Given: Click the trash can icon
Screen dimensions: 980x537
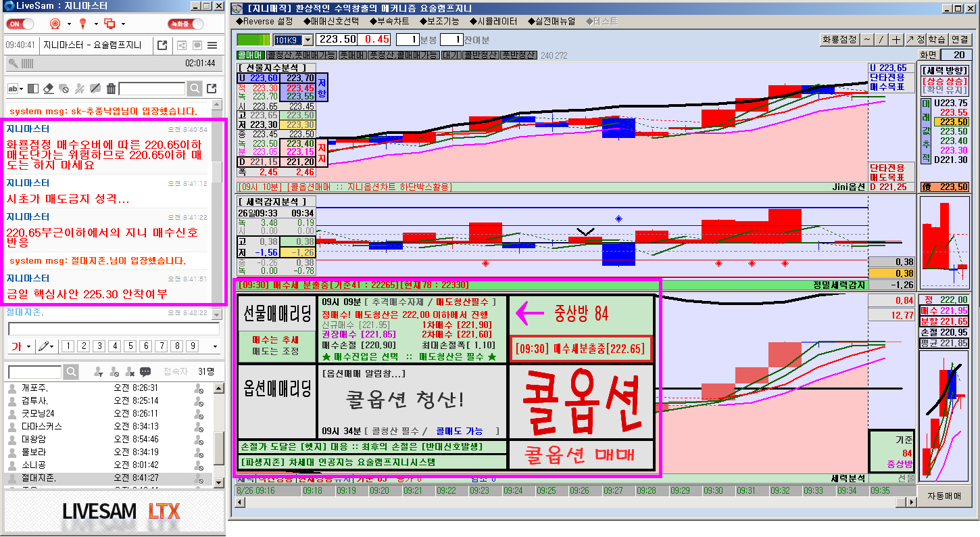Looking at the screenshot, I should 111,89.
